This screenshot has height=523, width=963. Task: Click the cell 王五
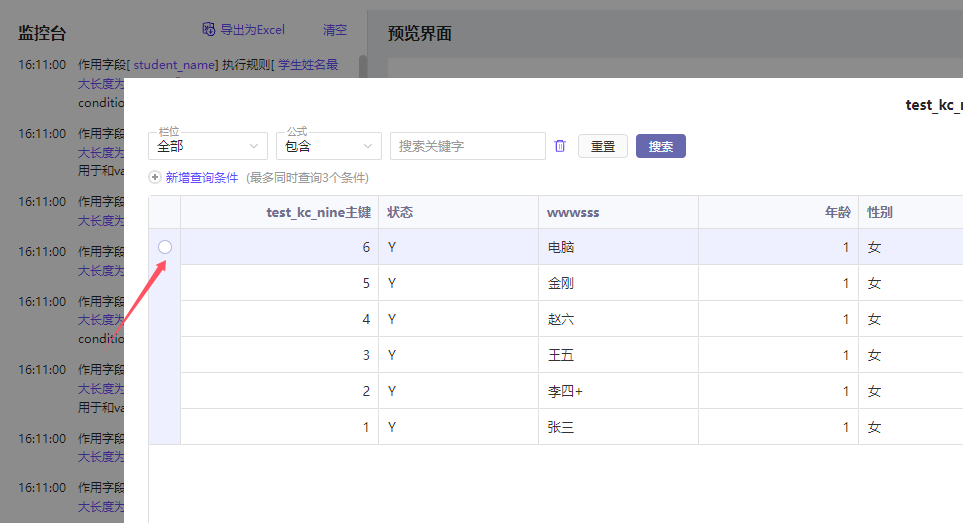[x=618, y=355]
